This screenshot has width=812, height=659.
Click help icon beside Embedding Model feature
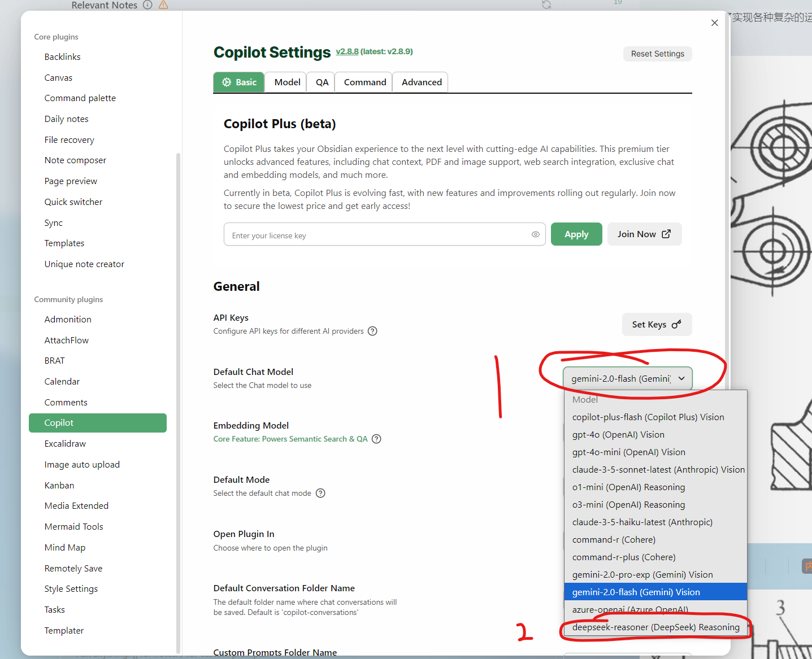click(376, 439)
